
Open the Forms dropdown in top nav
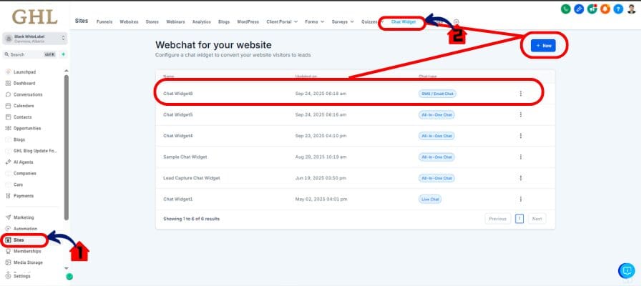point(315,21)
